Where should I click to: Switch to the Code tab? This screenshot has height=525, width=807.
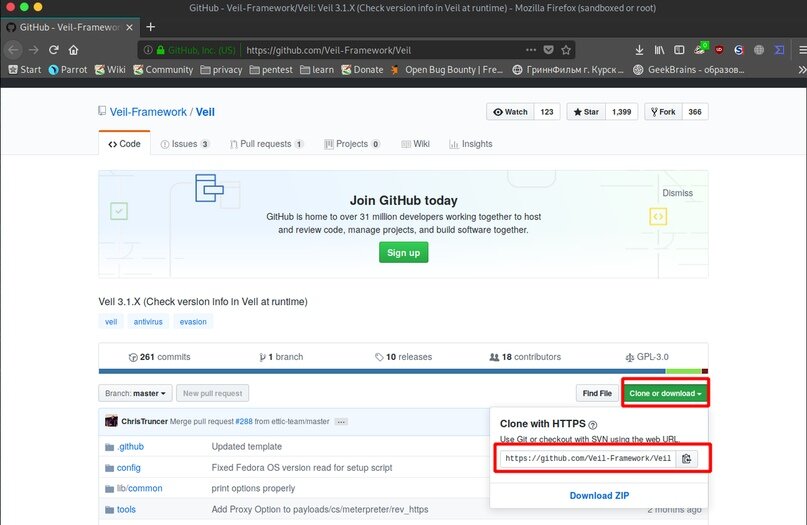[x=125, y=144]
